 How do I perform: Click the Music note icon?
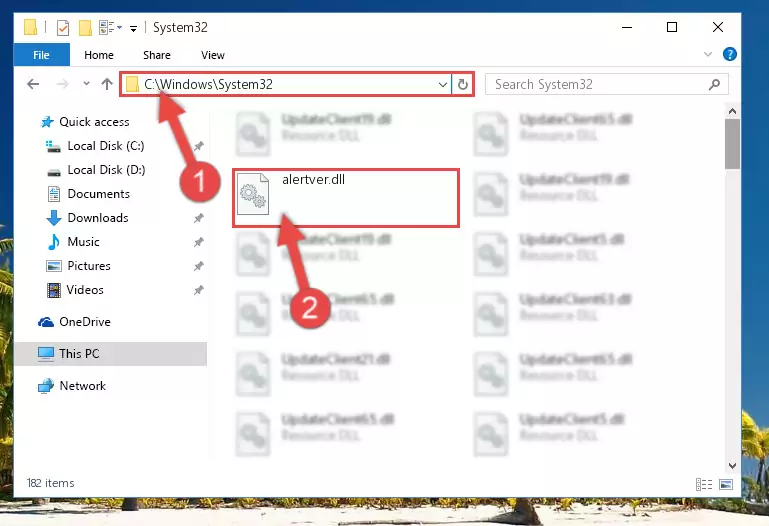coord(53,242)
